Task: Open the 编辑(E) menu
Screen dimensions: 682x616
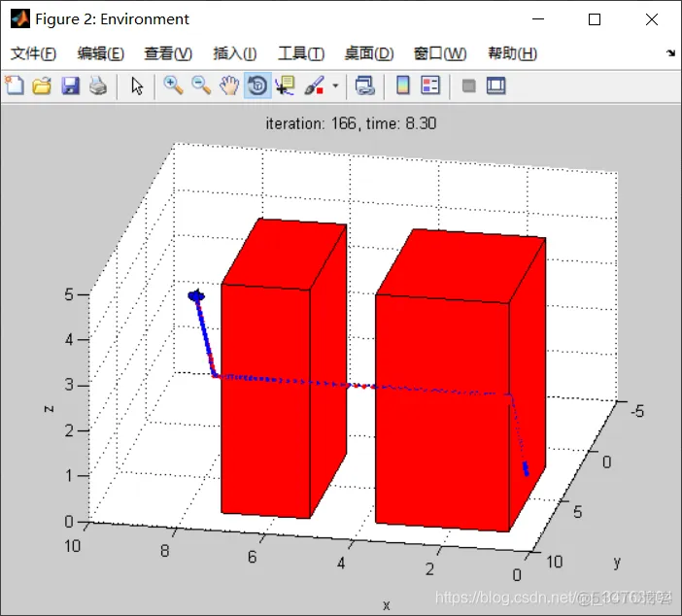Action: click(101, 53)
